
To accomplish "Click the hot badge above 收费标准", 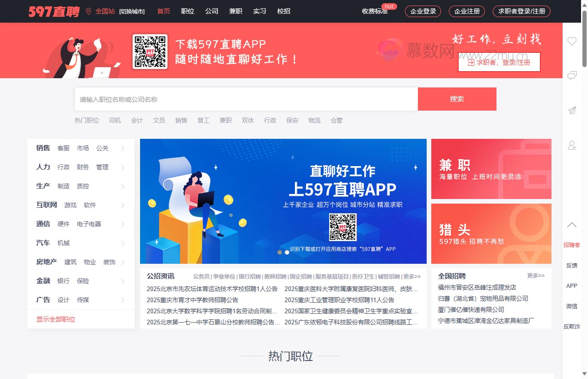I will click(x=389, y=6).
